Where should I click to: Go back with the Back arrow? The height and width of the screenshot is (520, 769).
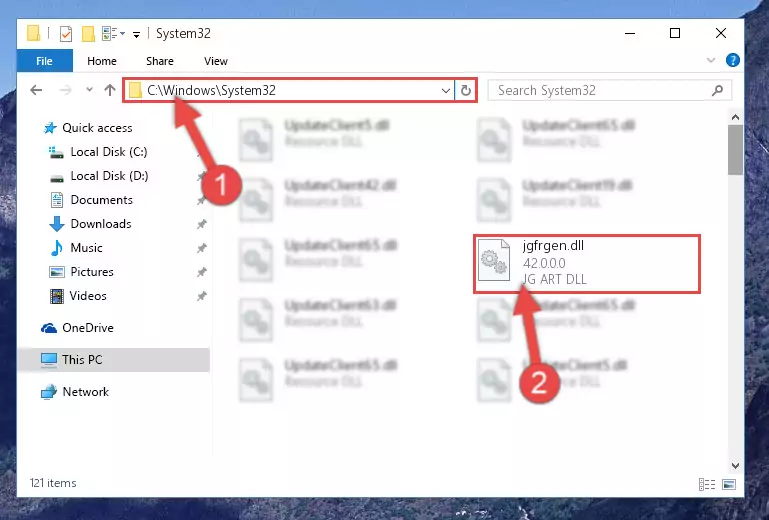(x=36, y=90)
